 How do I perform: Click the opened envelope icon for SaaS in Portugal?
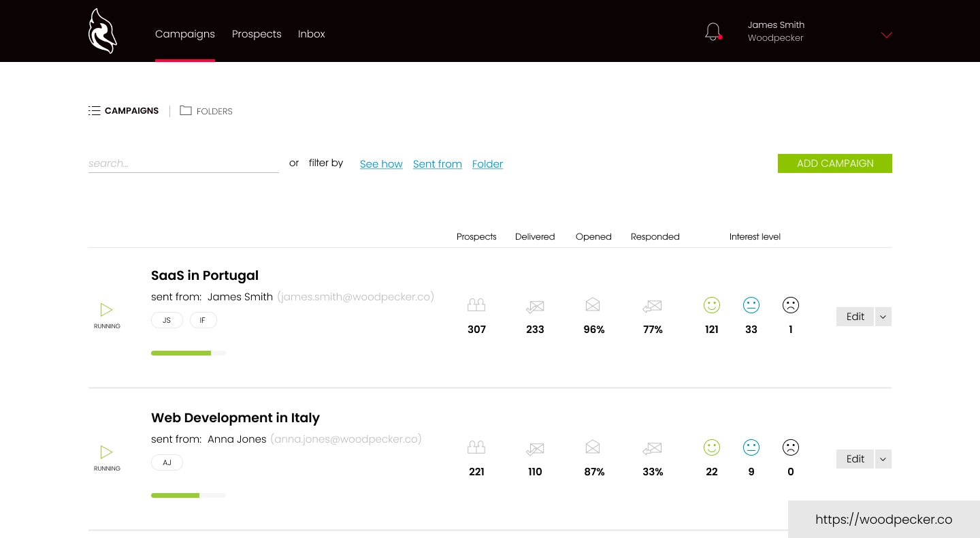click(593, 304)
